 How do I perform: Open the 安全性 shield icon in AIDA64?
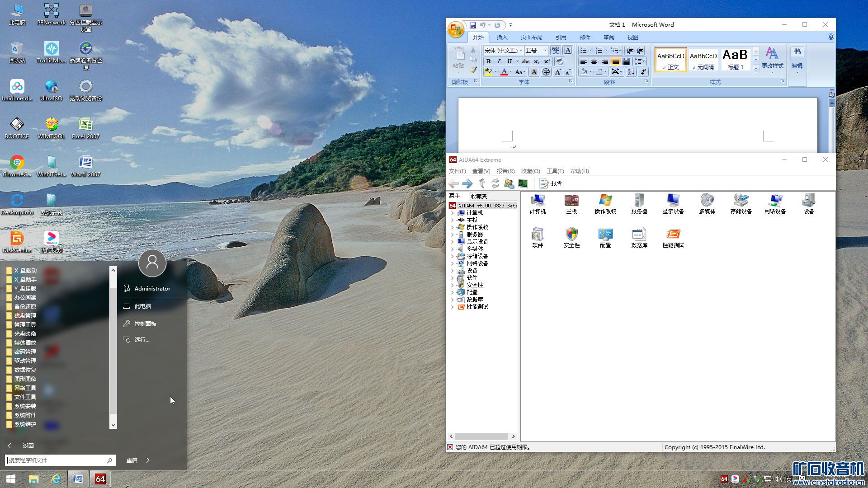coord(571,238)
